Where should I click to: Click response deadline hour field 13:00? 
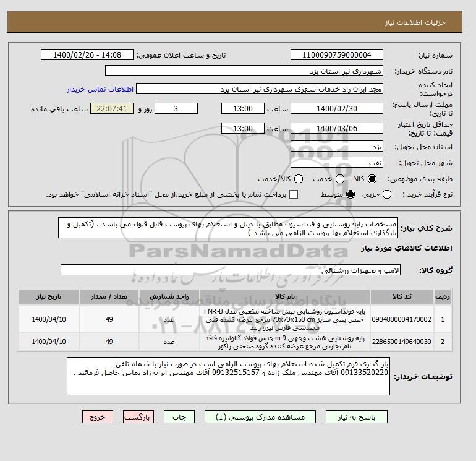[x=243, y=108]
